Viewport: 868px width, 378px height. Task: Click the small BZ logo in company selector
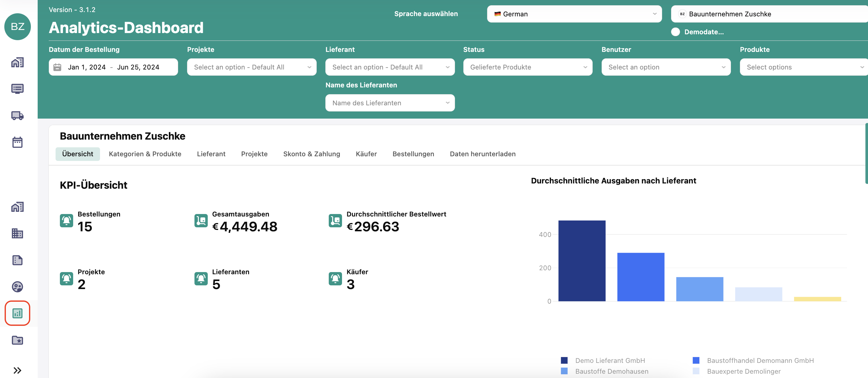[682, 14]
